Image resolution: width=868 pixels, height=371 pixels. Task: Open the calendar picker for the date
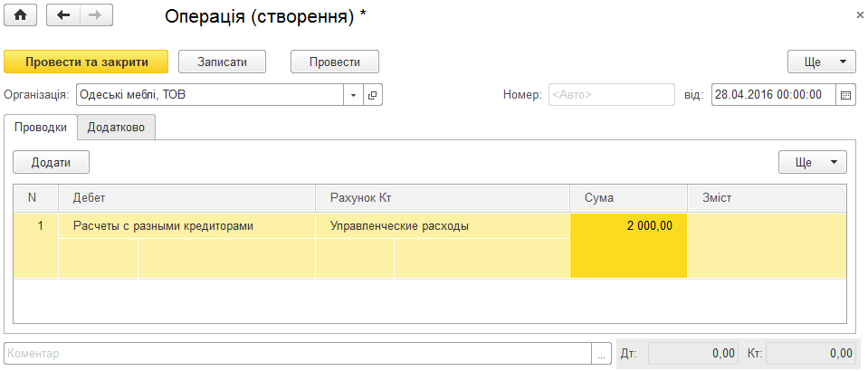tap(844, 95)
